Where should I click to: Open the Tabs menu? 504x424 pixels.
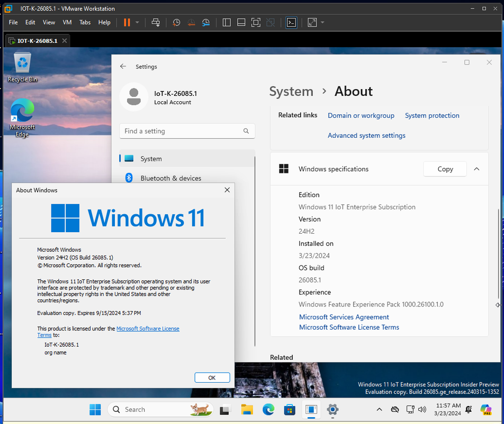pos(85,22)
